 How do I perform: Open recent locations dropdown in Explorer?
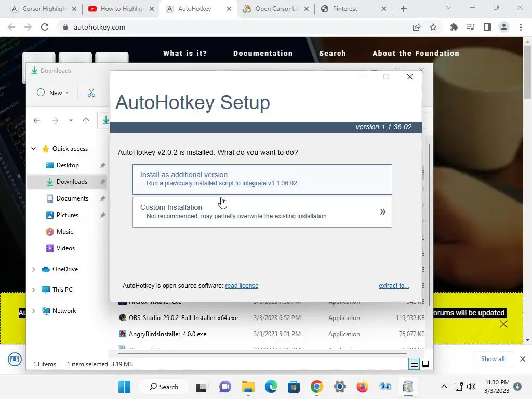point(71,121)
